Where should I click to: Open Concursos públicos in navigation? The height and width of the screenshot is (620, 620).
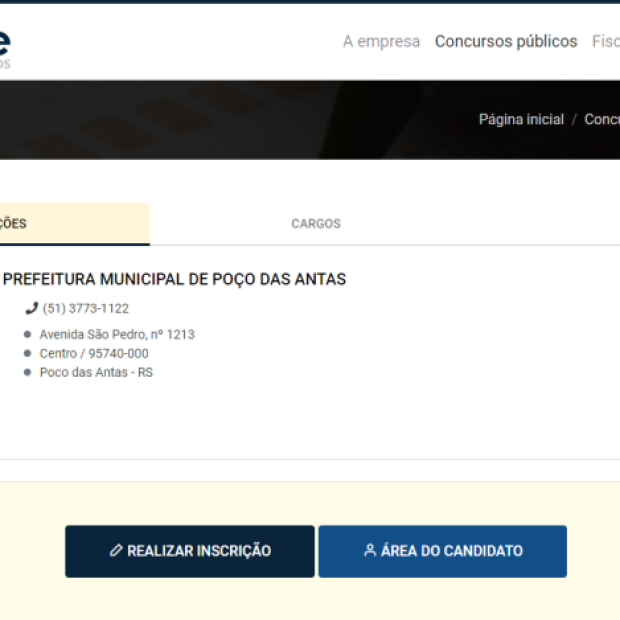coord(506,42)
